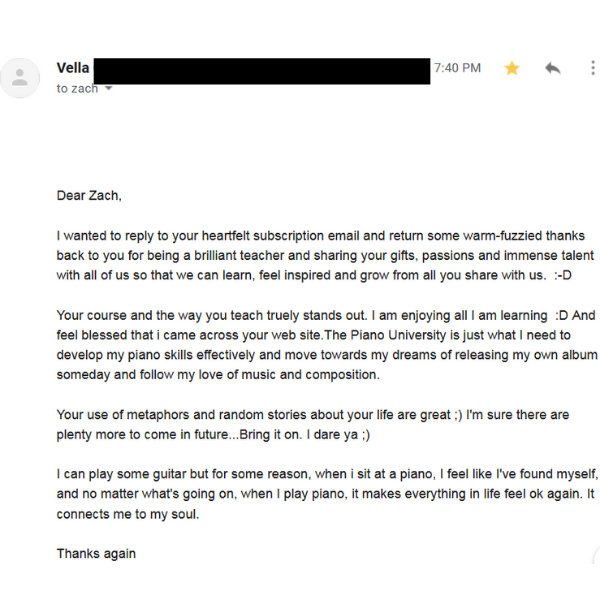Reply using the arrow icon
This screenshot has height=600, width=600.
tap(552, 68)
